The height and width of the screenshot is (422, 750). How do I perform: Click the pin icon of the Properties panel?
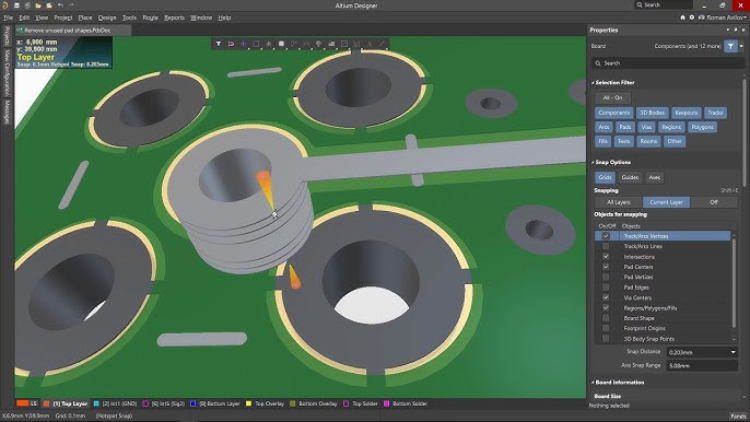click(x=736, y=30)
